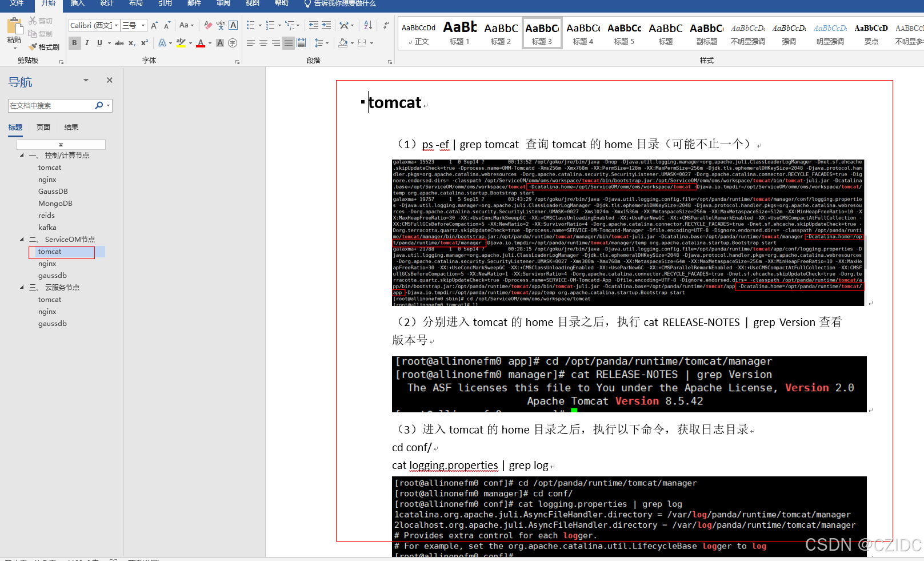The image size is (924, 561).
Task: Toggle justify alignment
Action: pos(289,43)
